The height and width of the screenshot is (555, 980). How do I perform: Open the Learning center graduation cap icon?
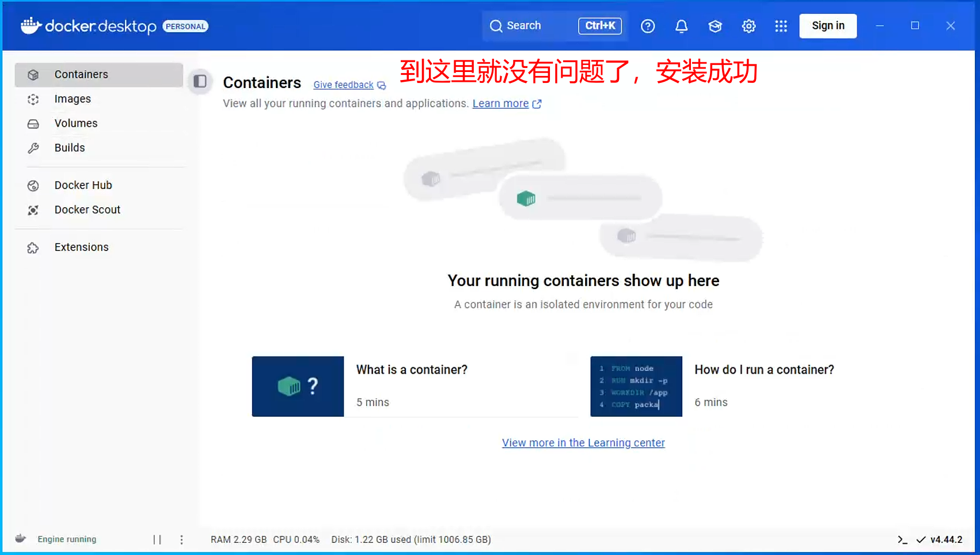coord(715,26)
